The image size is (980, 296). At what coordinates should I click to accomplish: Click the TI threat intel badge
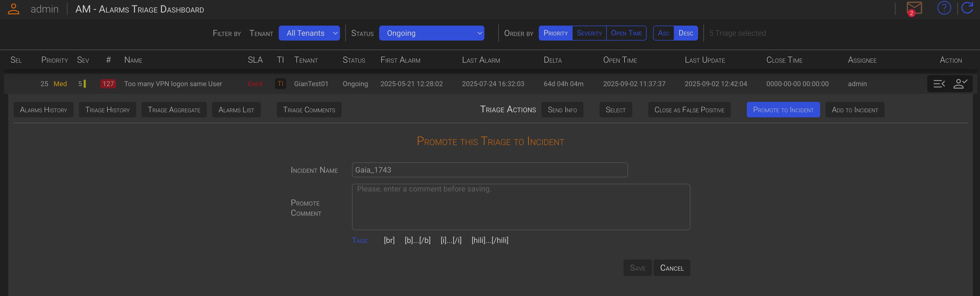(280, 84)
